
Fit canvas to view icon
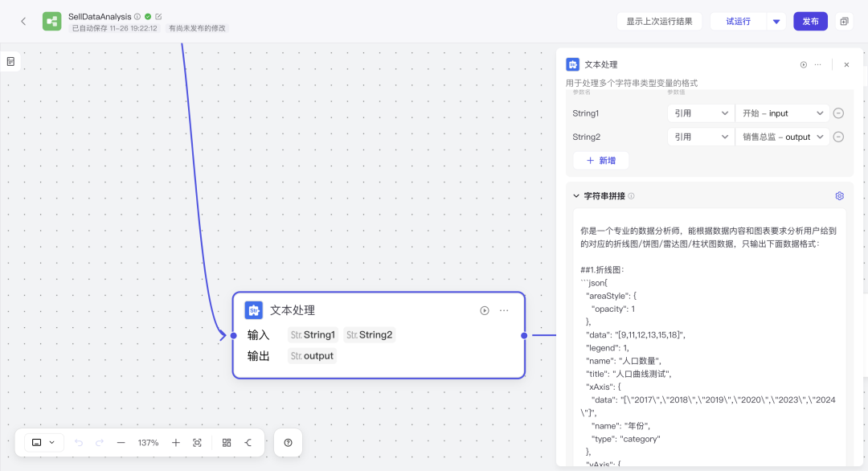point(197,443)
